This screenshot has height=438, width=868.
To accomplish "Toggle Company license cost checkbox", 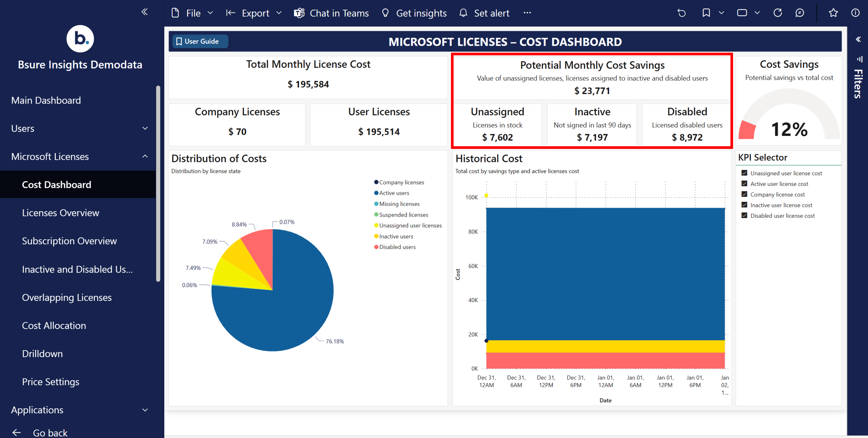I will [x=744, y=194].
